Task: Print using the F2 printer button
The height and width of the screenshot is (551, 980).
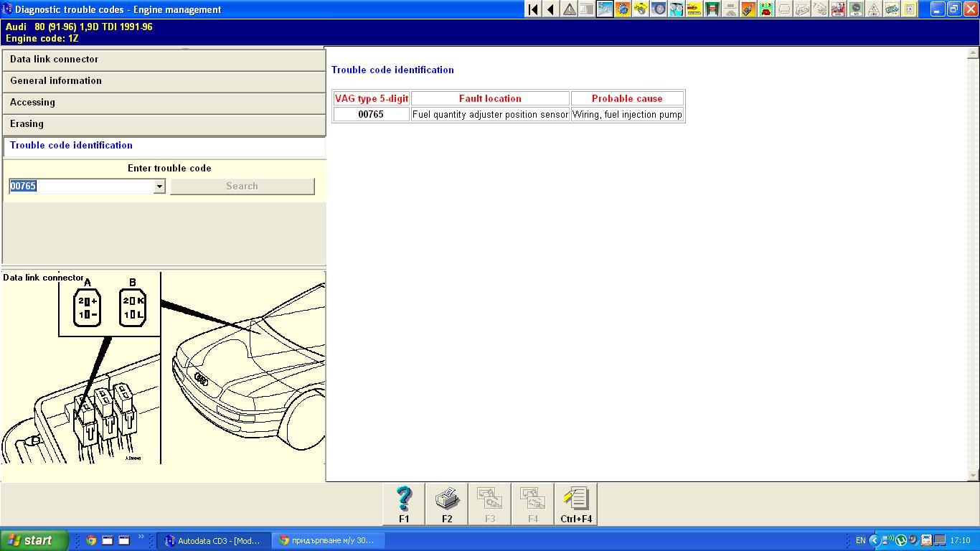Action: 447,504
